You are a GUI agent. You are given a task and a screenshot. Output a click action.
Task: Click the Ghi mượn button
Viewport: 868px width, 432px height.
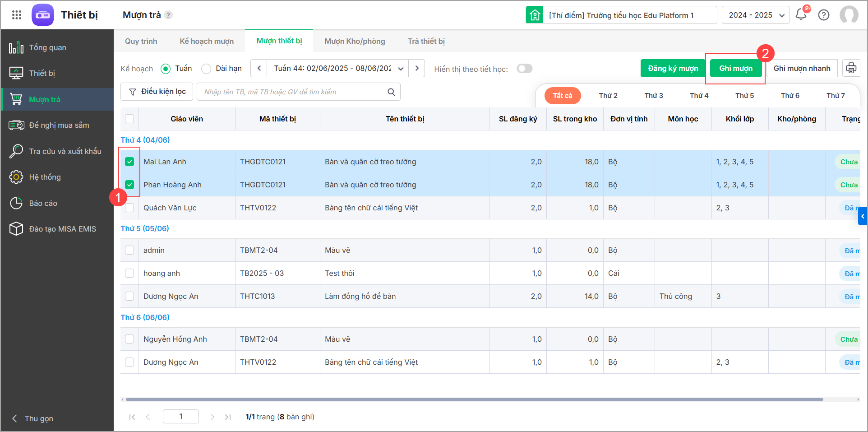(735, 68)
